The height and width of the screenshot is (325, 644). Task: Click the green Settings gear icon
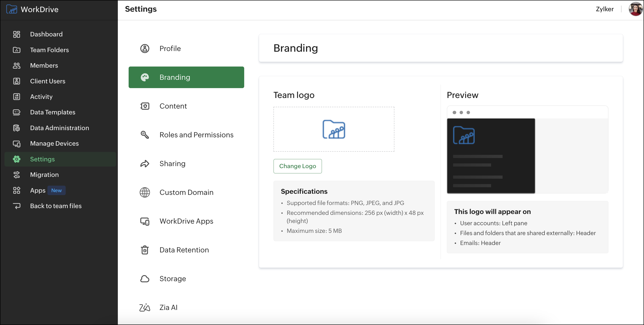(16, 159)
